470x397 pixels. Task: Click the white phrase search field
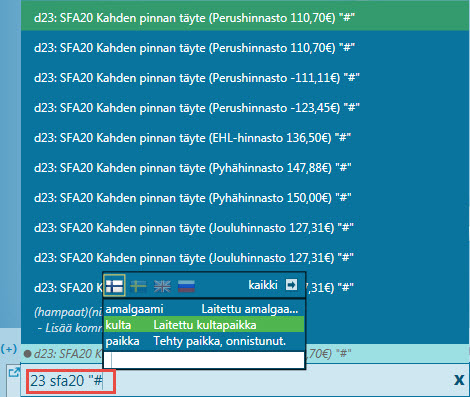coord(204,360)
